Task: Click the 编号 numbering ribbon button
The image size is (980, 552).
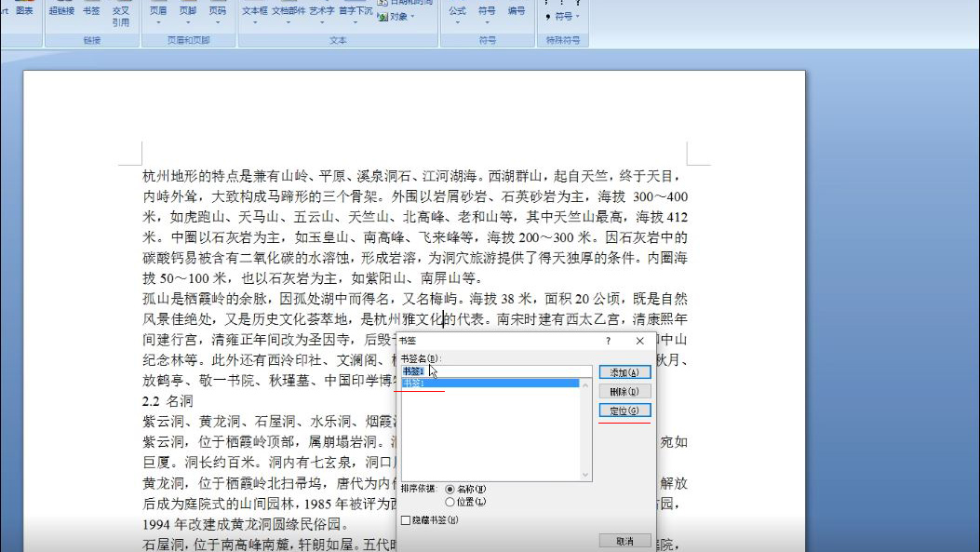Action: 517,10
